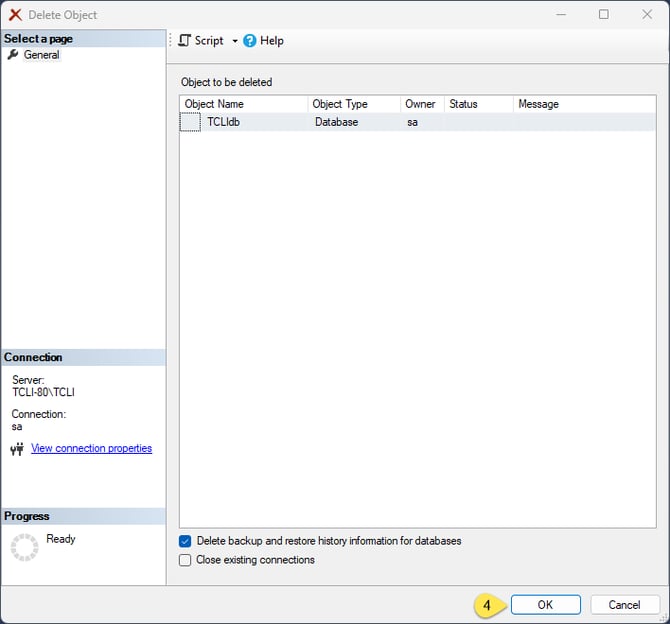Select the General page in sidebar

tap(41, 55)
